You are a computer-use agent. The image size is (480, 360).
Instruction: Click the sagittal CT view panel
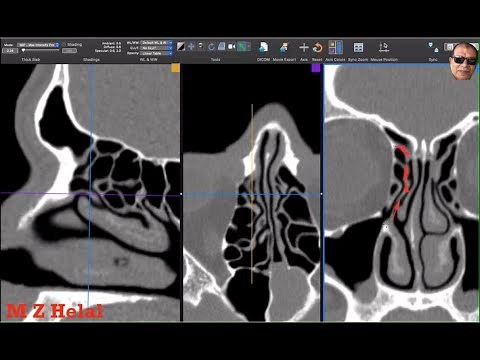point(90,193)
